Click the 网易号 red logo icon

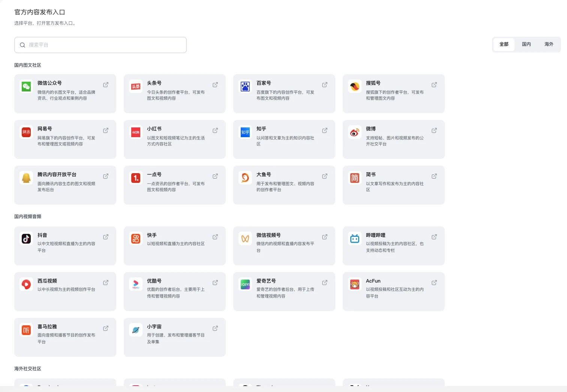[26, 132]
